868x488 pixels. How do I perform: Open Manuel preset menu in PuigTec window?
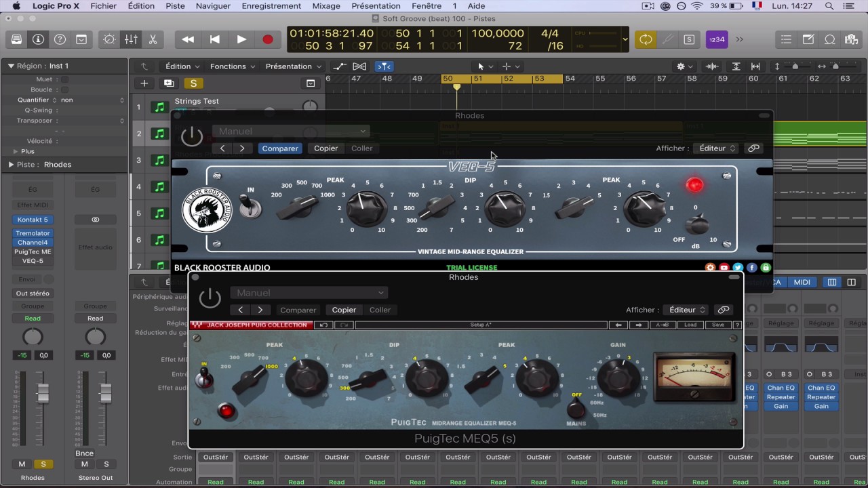coord(309,293)
